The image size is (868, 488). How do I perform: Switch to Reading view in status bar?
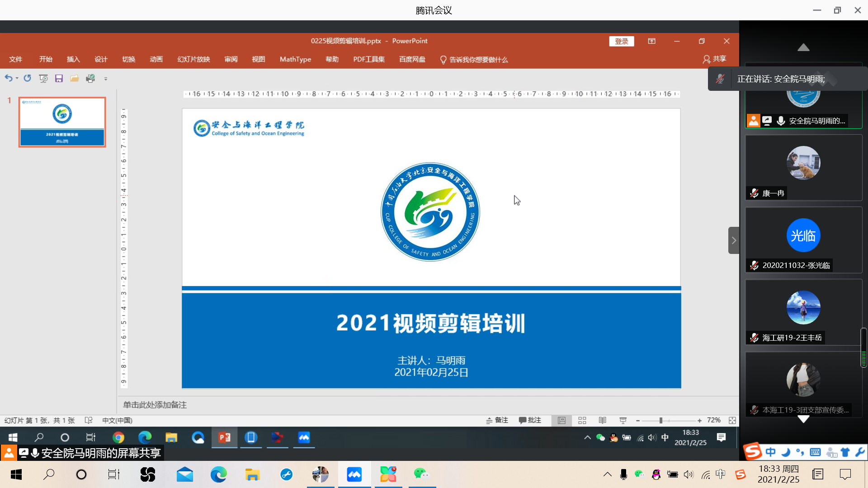(602, 420)
